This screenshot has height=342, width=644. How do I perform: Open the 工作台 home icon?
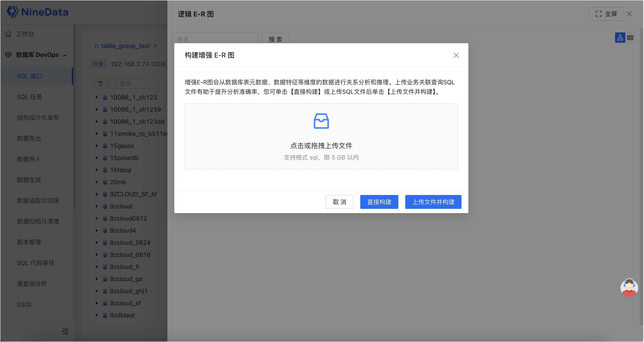(x=8, y=34)
